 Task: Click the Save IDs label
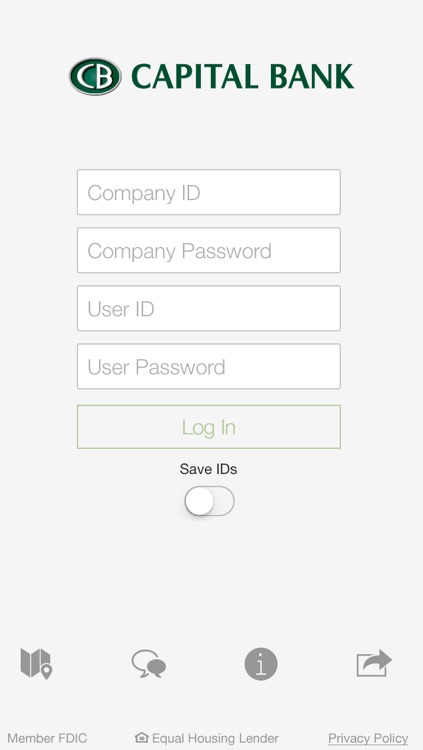[x=208, y=469]
